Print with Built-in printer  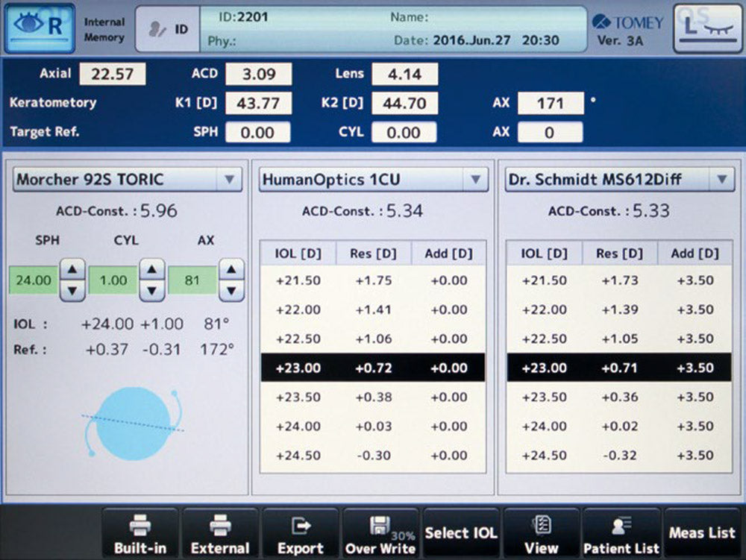(x=140, y=535)
